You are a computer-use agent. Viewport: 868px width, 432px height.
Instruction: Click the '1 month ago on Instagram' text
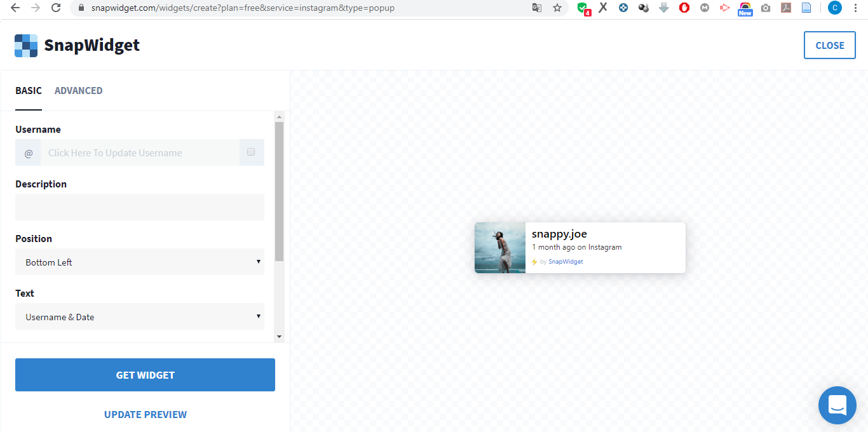(577, 247)
